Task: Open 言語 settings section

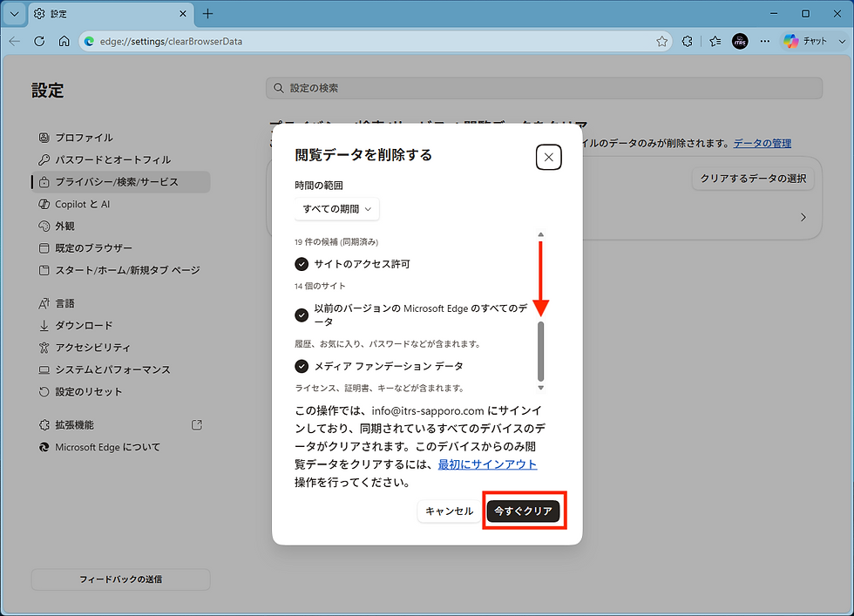Action: [120, 303]
